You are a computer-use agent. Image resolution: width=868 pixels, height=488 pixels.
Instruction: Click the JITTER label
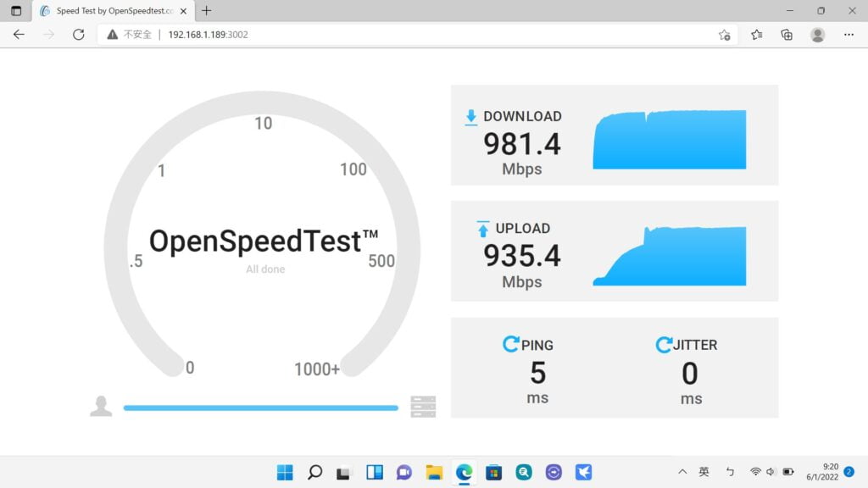pyautogui.click(x=695, y=346)
